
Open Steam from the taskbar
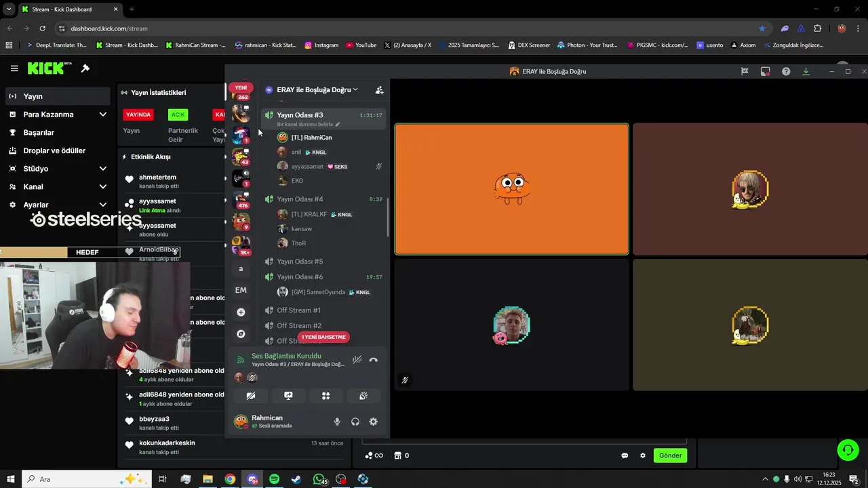point(296,479)
